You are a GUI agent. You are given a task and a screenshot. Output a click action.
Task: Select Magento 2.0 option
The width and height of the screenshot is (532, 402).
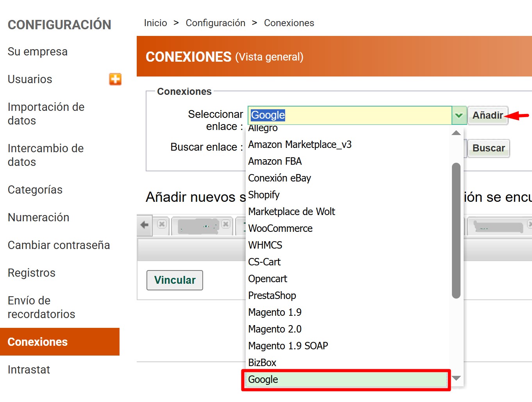click(275, 329)
